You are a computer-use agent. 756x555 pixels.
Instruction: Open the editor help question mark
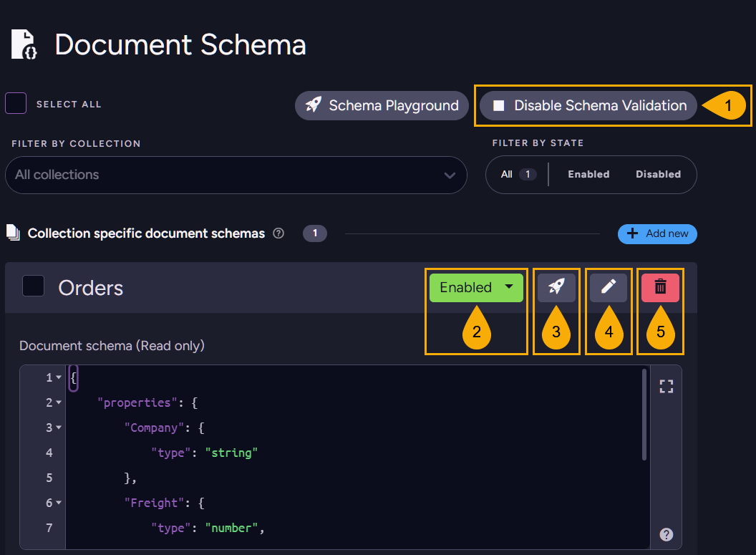click(666, 534)
